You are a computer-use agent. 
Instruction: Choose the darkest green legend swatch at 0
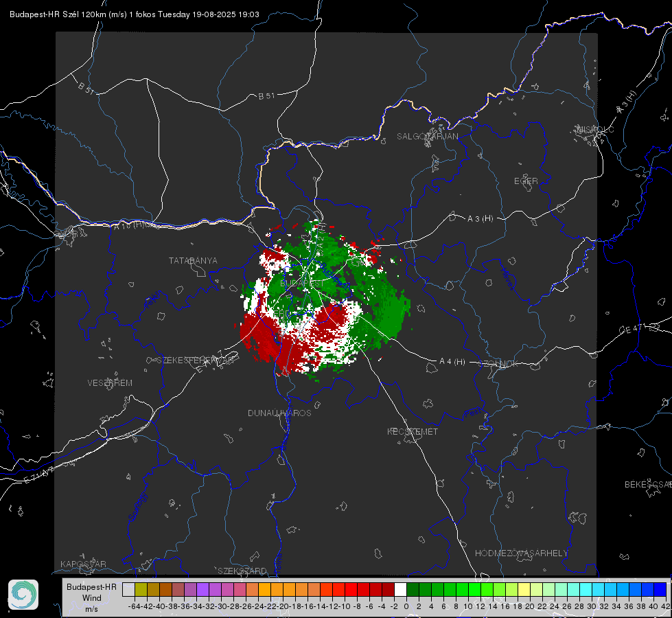coord(413,589)
